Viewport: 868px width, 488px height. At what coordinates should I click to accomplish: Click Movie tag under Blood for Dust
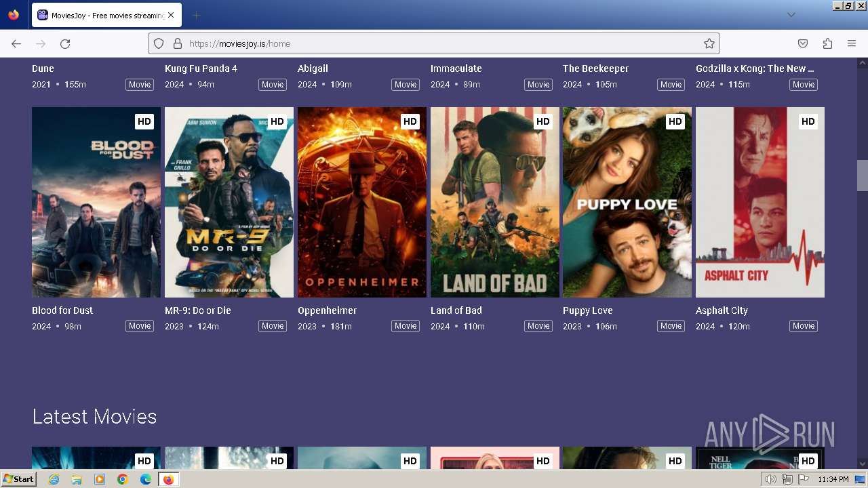(140, 326)
